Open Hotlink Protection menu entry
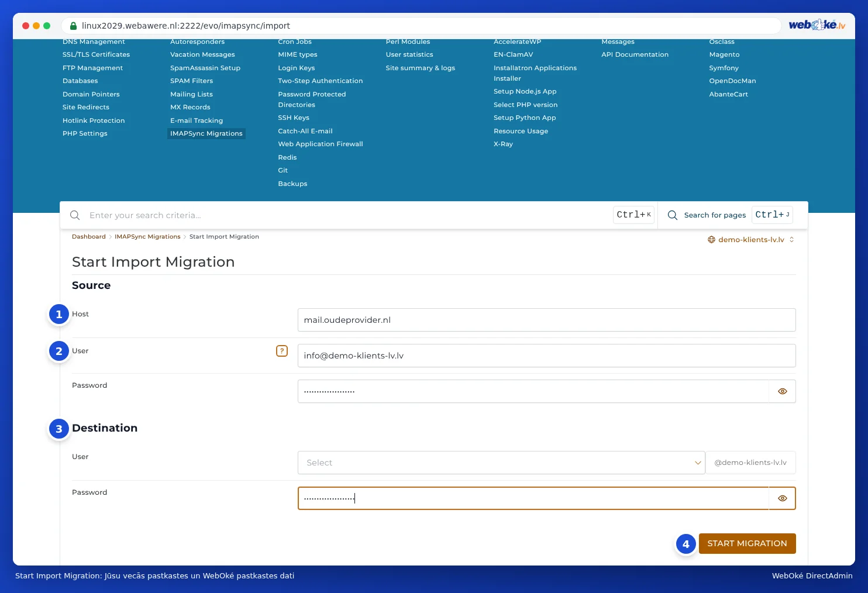 click(x=94, y=120)
